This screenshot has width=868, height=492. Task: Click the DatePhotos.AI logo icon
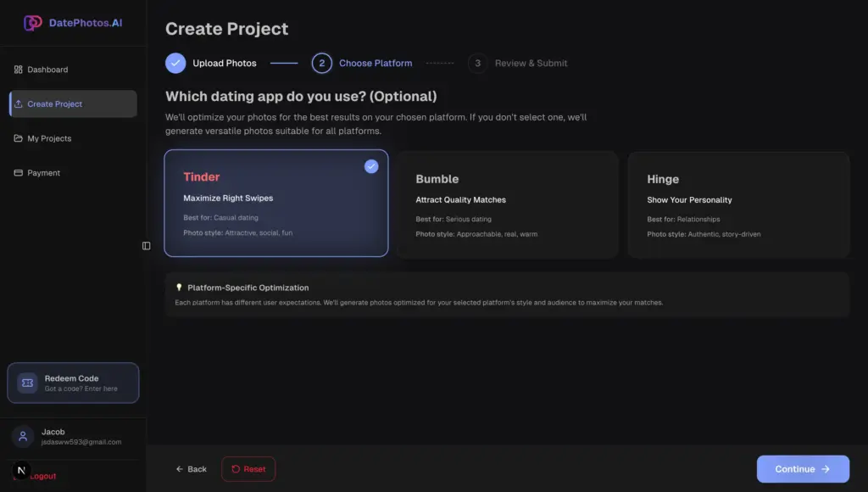click(x=32, y=23)
